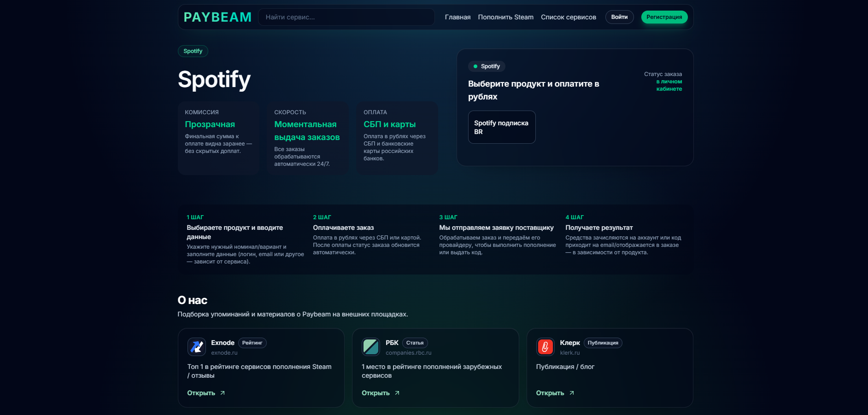The image size is (868, 415).
Task: Go to Главная in navigation
Action: pos(457,17)
